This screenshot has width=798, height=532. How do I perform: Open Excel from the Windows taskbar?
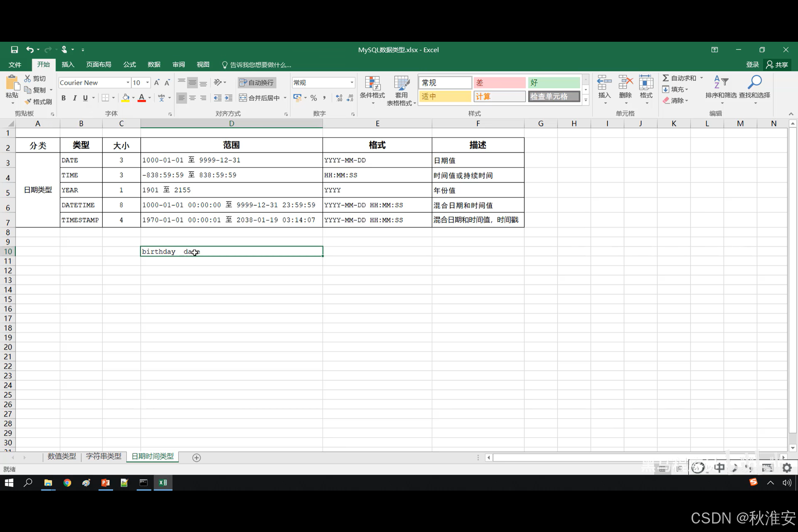click(x=163, y=482)
